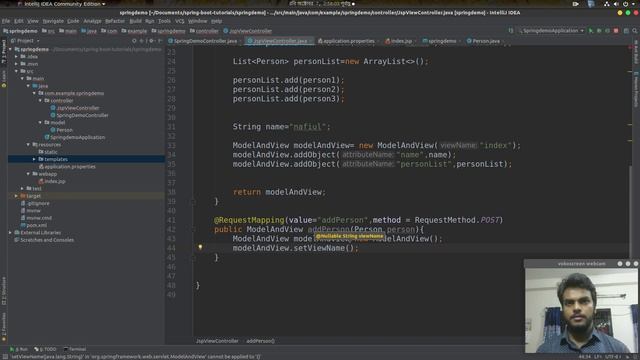
Task: Expand the templates folder
Action: [34, 159]
